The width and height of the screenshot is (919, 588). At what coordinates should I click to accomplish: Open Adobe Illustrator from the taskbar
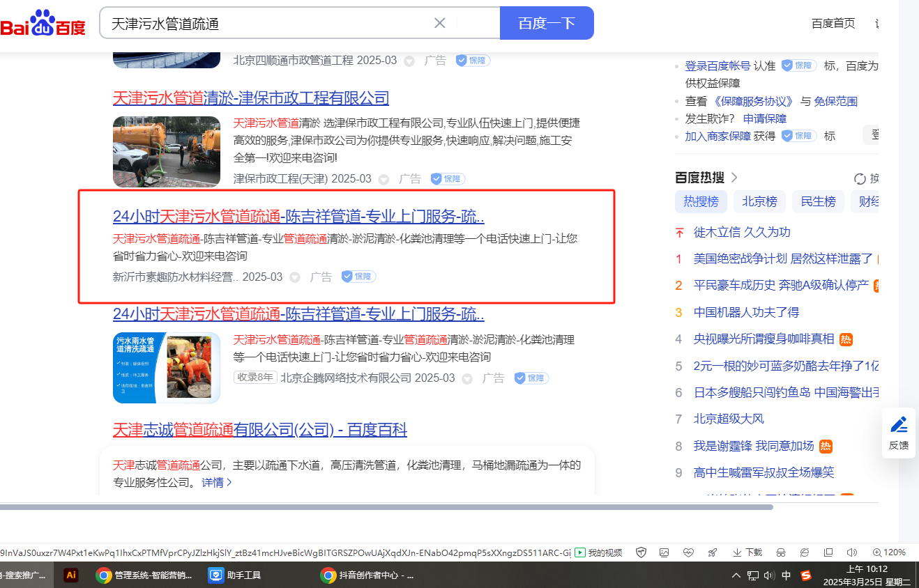pos(70,575)
